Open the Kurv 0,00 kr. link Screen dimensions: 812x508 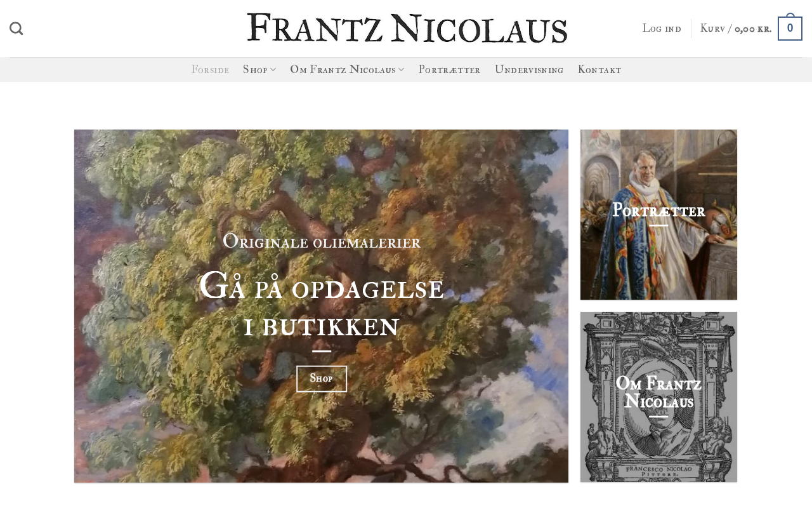[736, 29]
